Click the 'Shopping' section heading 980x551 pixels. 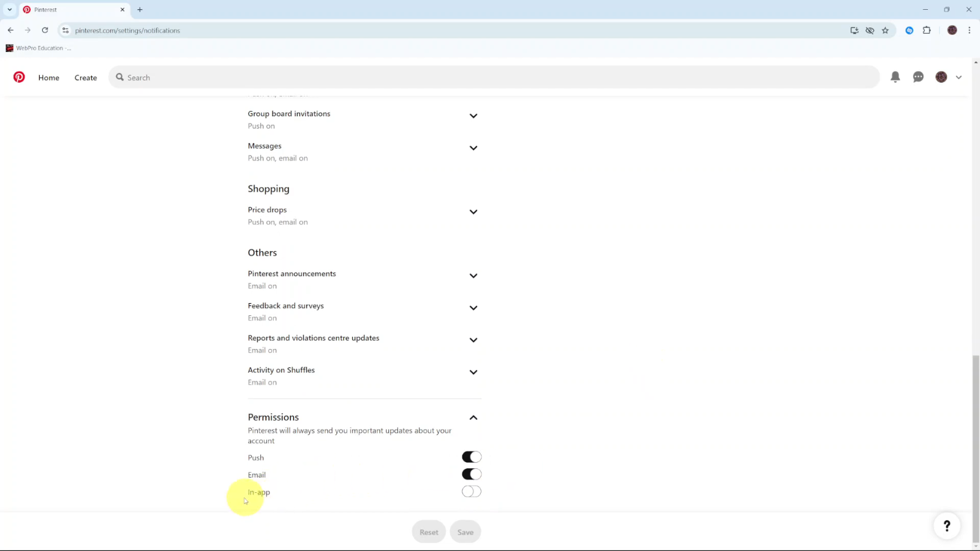268,189
